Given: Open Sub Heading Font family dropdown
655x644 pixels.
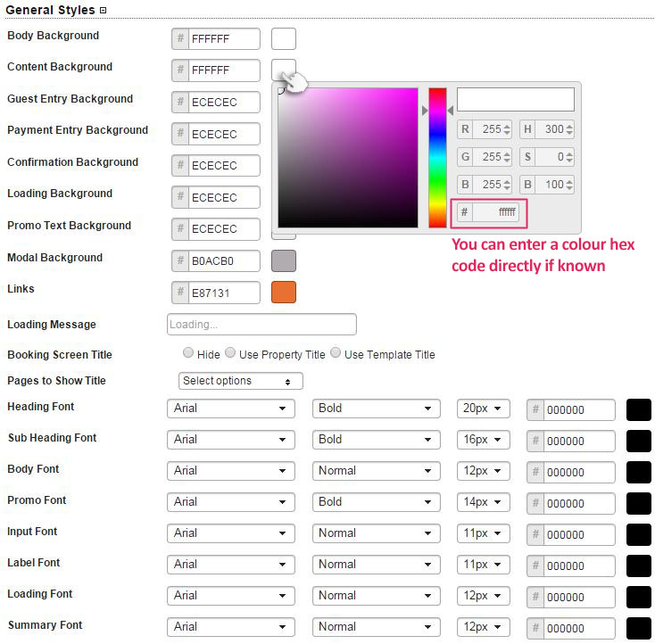Looking at the screenshot, I should click(x=231, y=440).
